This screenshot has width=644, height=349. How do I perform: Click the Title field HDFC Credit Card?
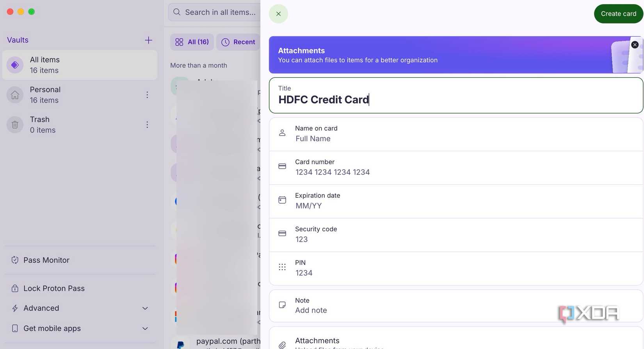click(456, 95)
